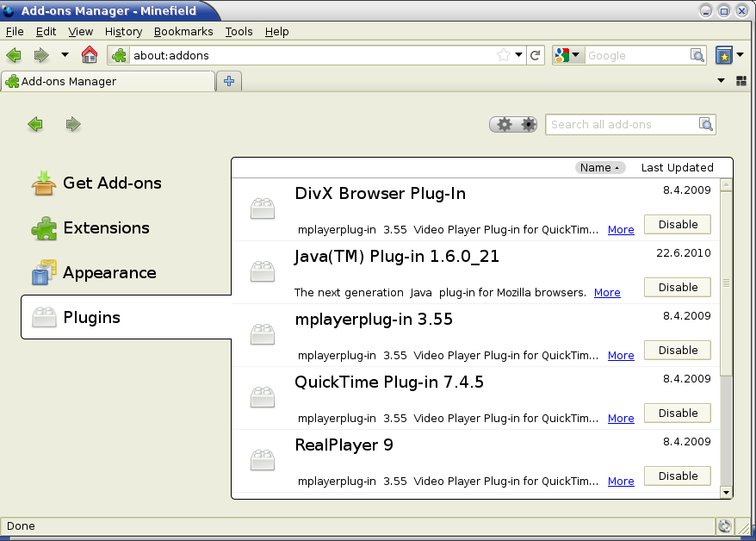The width and height of the screenshot is (756, 541).
Task: Open a new tab with the plus button
Action: click(x=229, y=81)
